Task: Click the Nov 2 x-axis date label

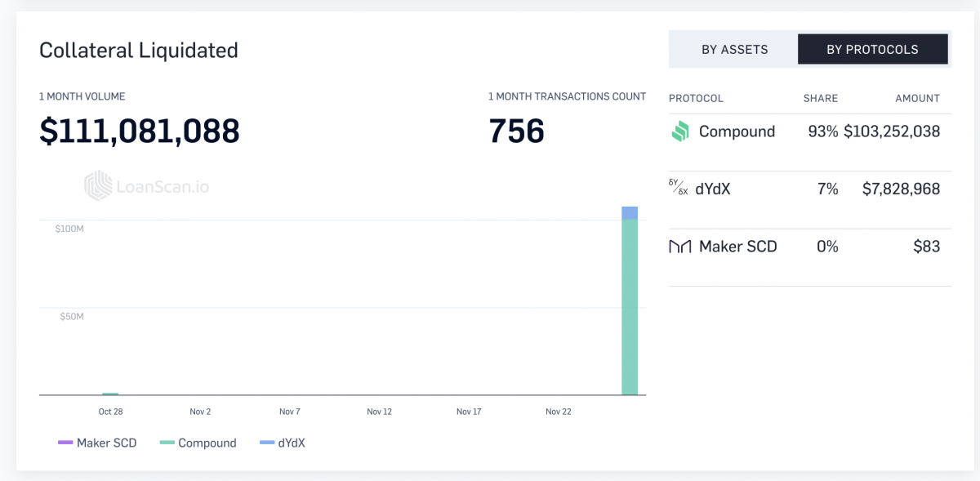Action: click(200, 412)
